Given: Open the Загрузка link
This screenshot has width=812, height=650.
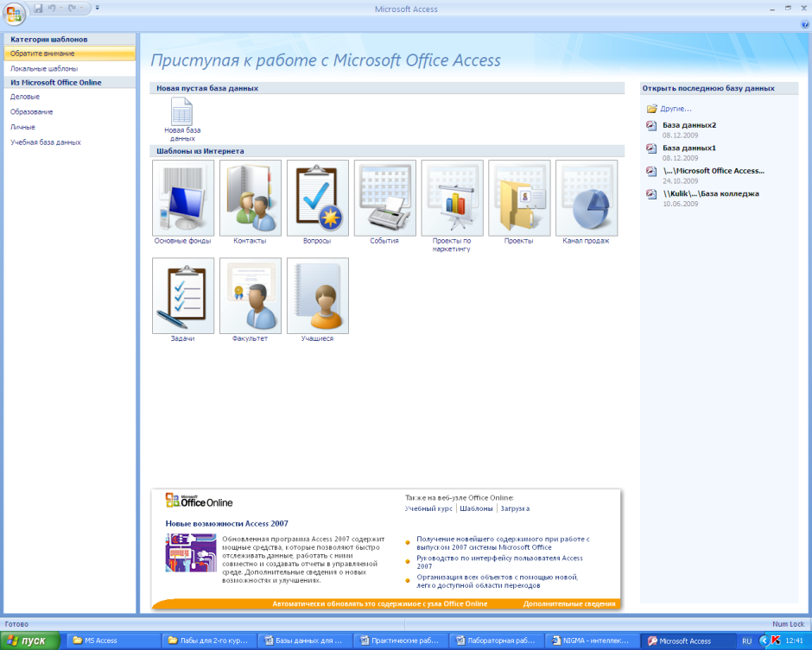Looking at the screenshot, I should point(515,508).
